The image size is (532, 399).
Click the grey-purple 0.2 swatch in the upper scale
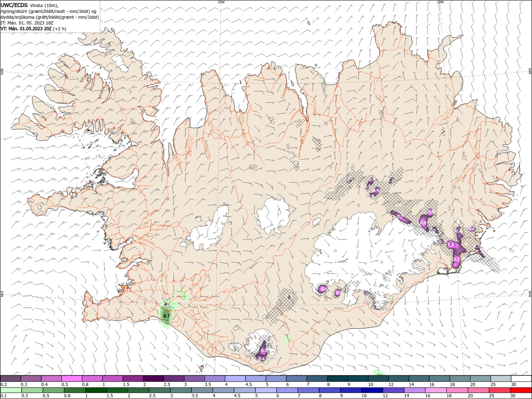click(x=10, y=379)
